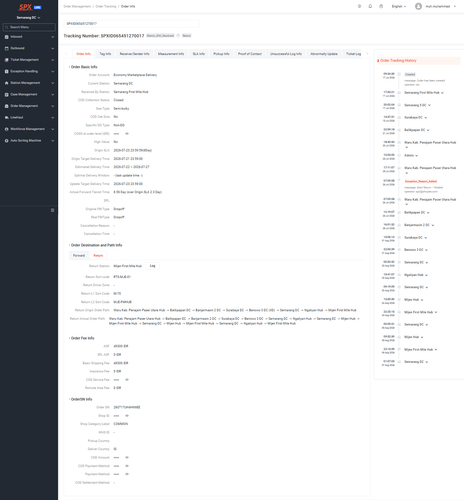The image size is (464, 500).
Task: Click the Exception Handling icon
Action: tap(6, 71)
